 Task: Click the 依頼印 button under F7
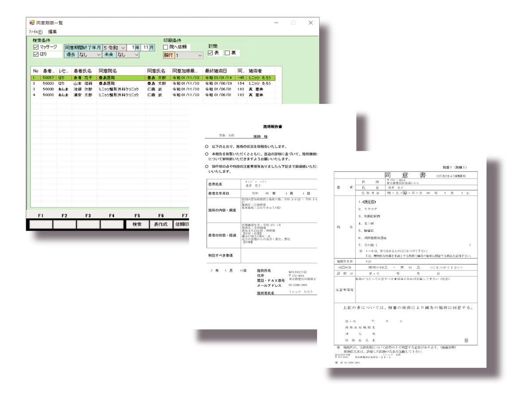coord(181,224)
